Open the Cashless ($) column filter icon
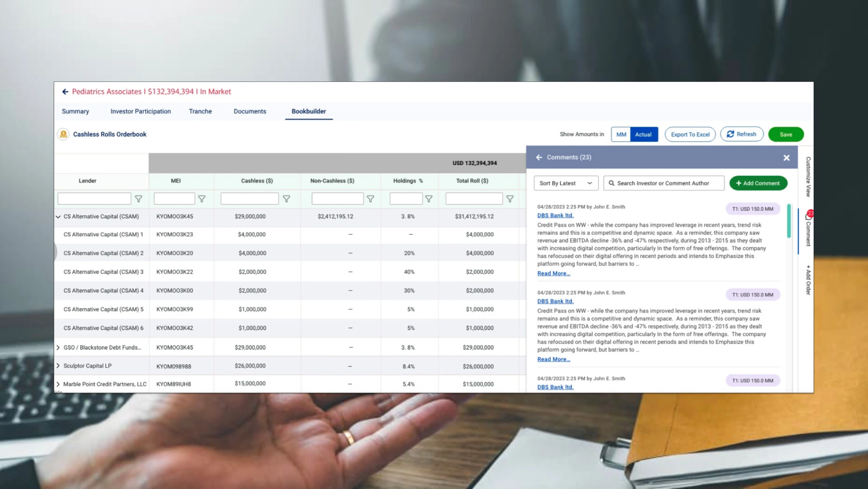 [x=287, y=199]
